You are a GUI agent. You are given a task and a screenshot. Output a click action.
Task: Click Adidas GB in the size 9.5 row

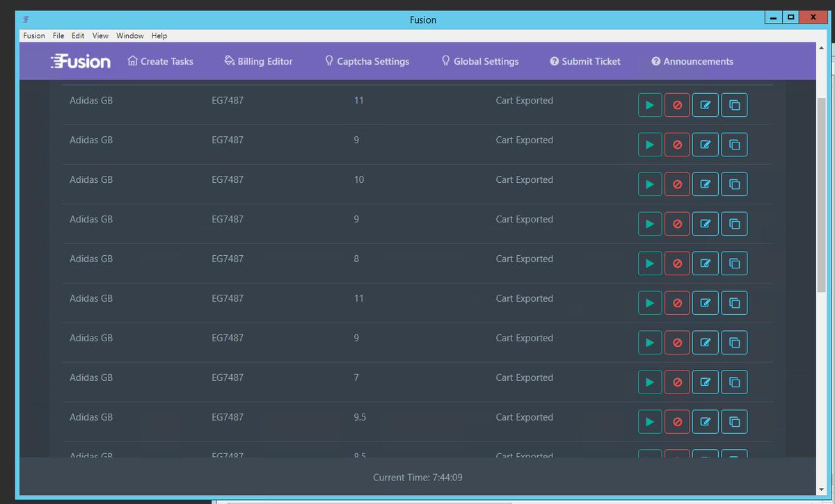(91, 417)
